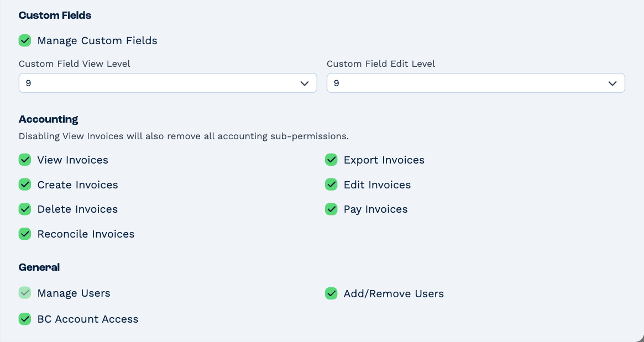Uncheck the Delete Invoices checkbox
This screenshot has height=342, width=644.
pyautogui.click(x=25, y=209)
